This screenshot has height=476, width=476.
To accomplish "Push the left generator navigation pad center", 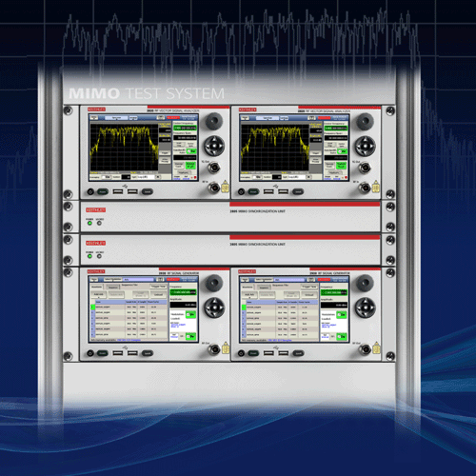I will [x=214, y=307].
